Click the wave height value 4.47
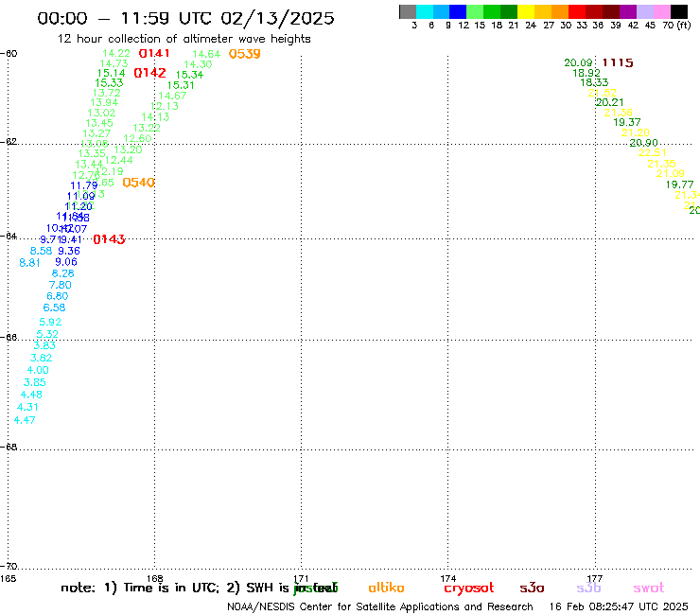 pyautogui.click(x=25, y=420)
